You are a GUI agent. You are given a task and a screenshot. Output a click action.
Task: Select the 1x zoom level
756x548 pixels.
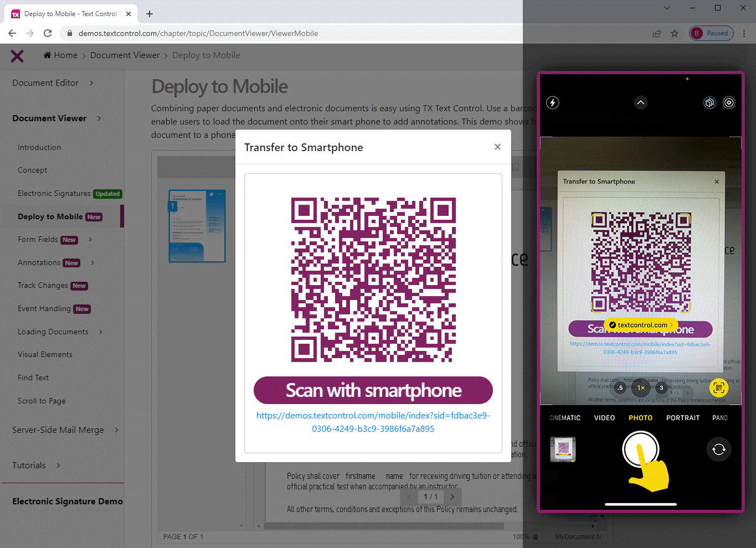click(641, 387)
